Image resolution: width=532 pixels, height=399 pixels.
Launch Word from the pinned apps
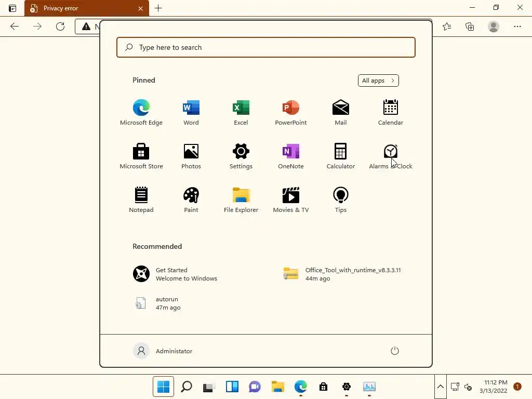click(191, 113)
